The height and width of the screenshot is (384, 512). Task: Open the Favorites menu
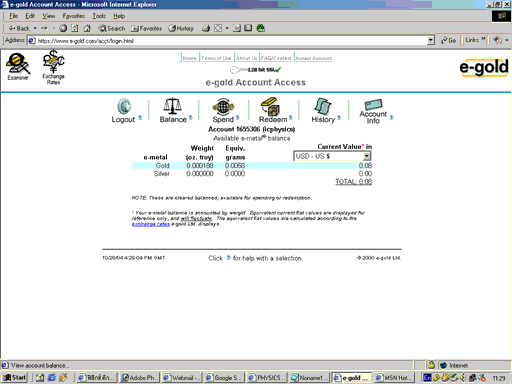73,16
